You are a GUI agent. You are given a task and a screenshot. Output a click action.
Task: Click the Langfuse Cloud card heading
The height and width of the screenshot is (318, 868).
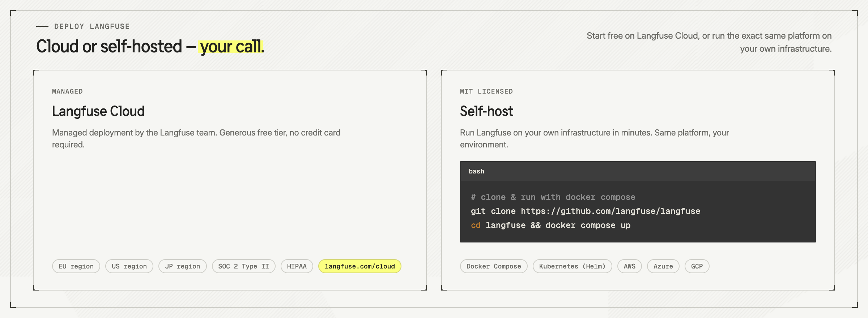tap(98, 111)
